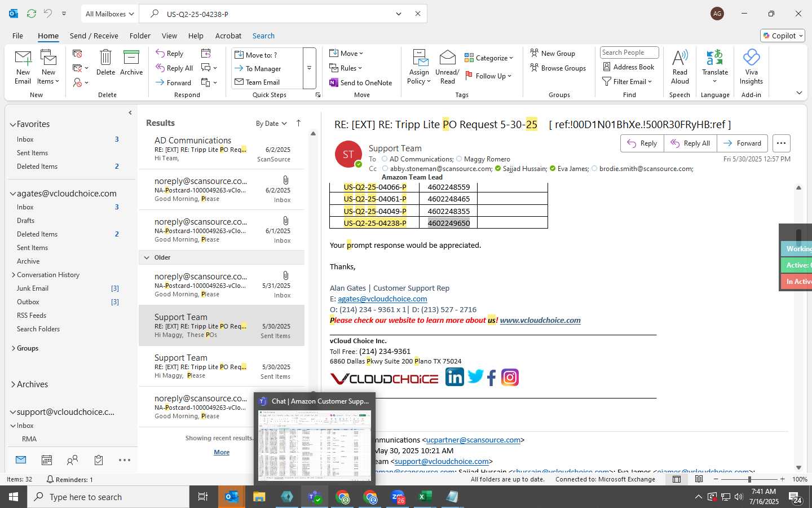Switch to Normal view in status bar
The image size is (812, 508).
coord(677,479)
